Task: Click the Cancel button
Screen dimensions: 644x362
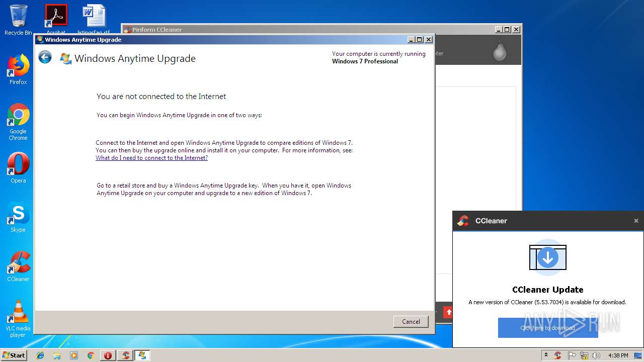Action: 411,322
